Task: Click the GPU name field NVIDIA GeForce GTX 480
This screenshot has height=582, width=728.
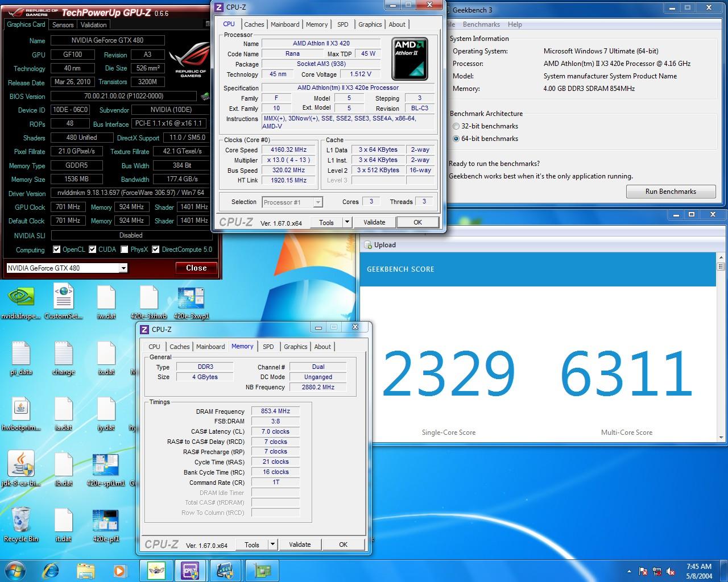Action: point(107,40)
